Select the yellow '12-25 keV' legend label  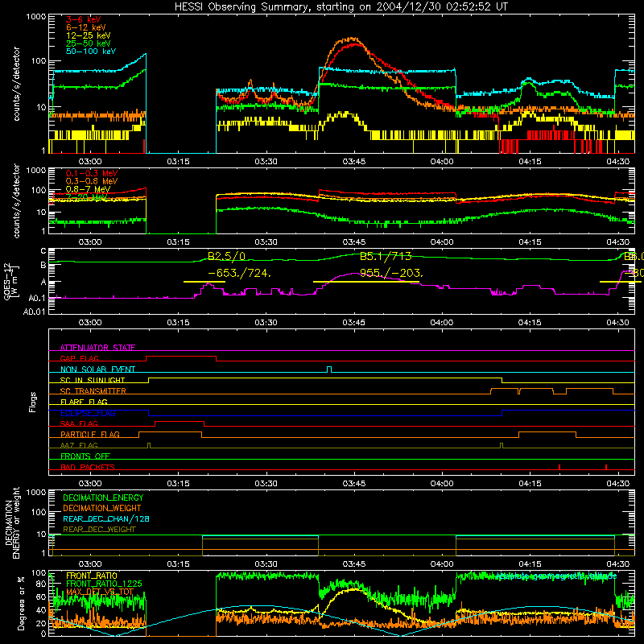pos(89,35)
